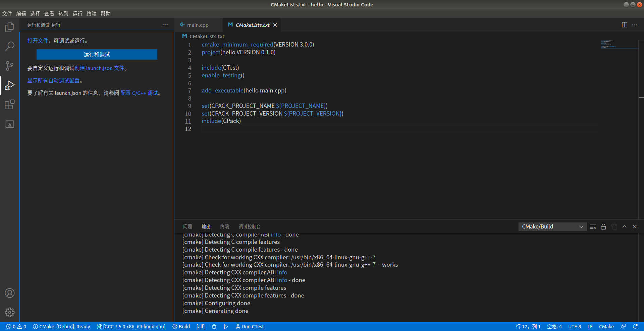Screen dimensions: 644x331
Task: Run CTest from the status bar
Action: 250,327
